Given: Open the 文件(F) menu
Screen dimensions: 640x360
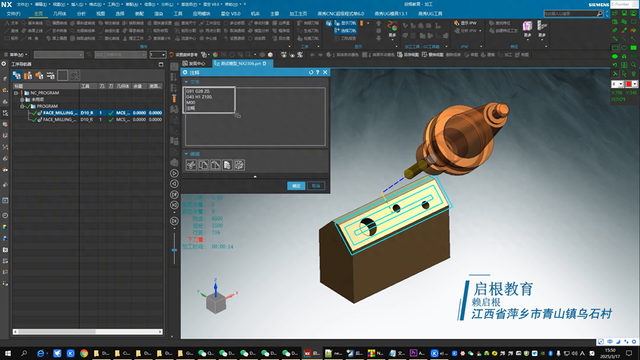Looking at the screenshot, I should [x=13, y=13].
